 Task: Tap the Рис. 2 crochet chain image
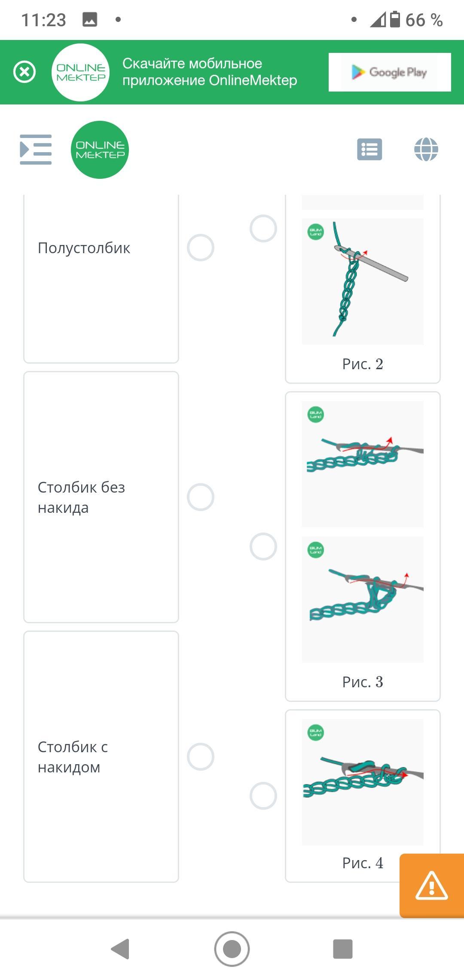click(x=363, y=281)
